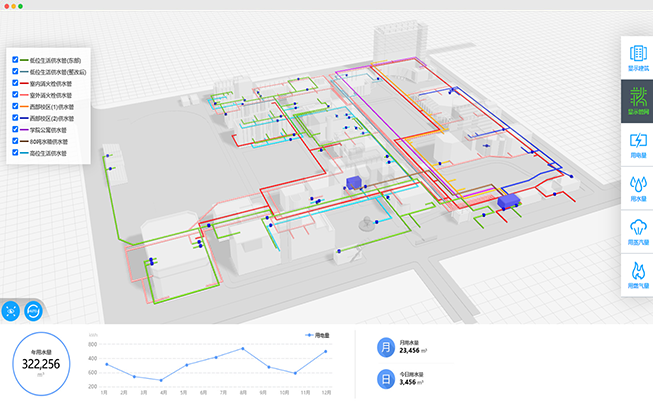The width and height of the screenshot is (653, 414).
Task: Click the blue building block in map center
Action: pyautogui.click(x=353, y=183)
